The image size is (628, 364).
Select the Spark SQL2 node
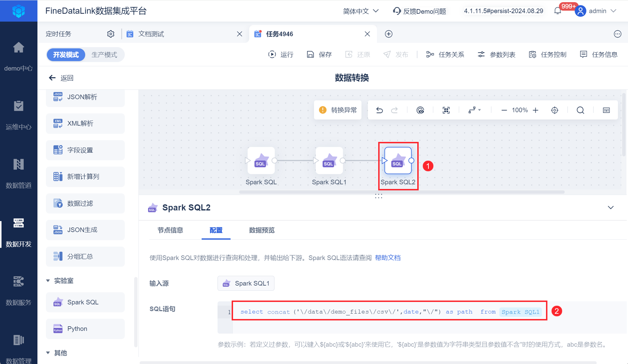[398, 161]
